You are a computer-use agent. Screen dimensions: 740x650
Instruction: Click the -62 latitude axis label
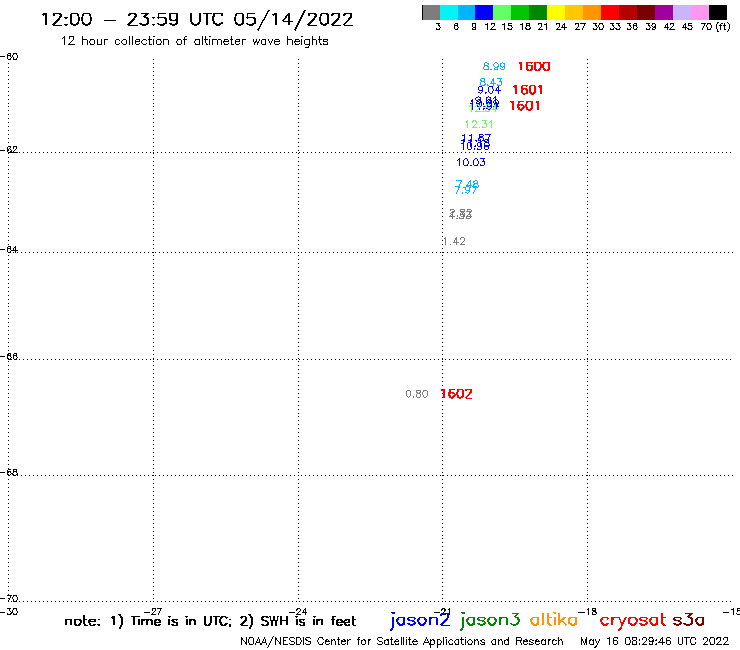(9, 150)
